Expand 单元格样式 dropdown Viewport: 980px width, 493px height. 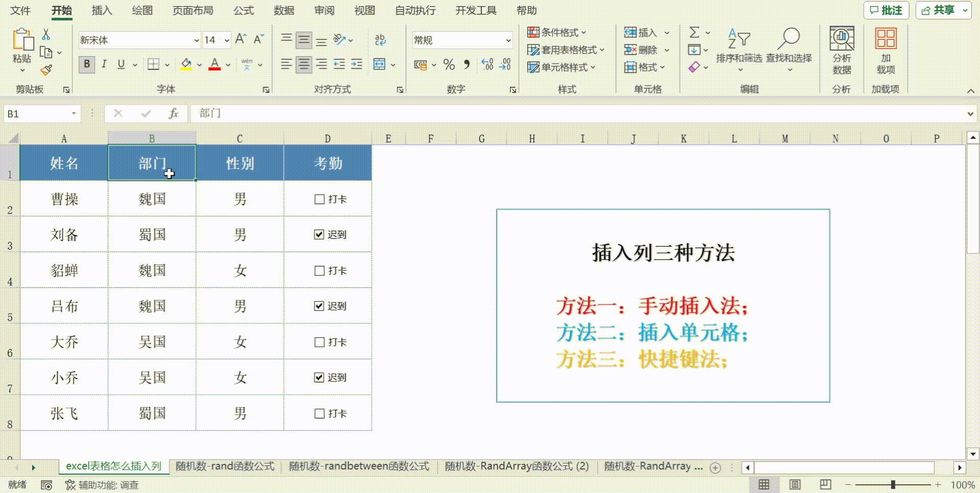[593, 67]
